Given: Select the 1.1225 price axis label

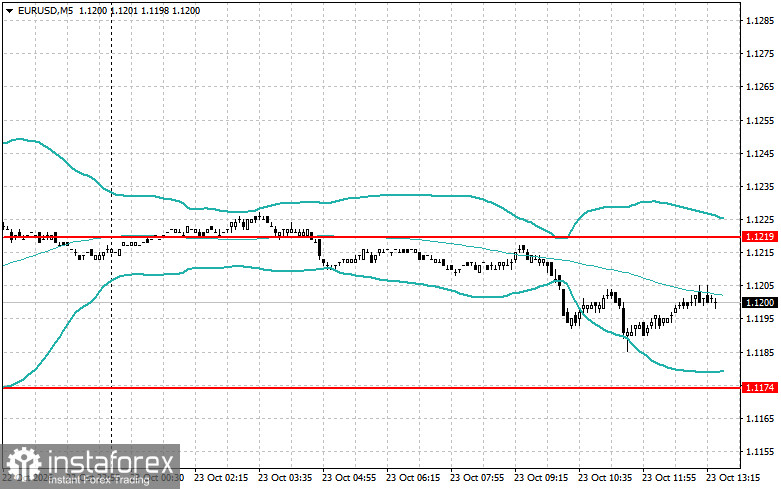Looking at the screenshot, I should coord(761,220).
